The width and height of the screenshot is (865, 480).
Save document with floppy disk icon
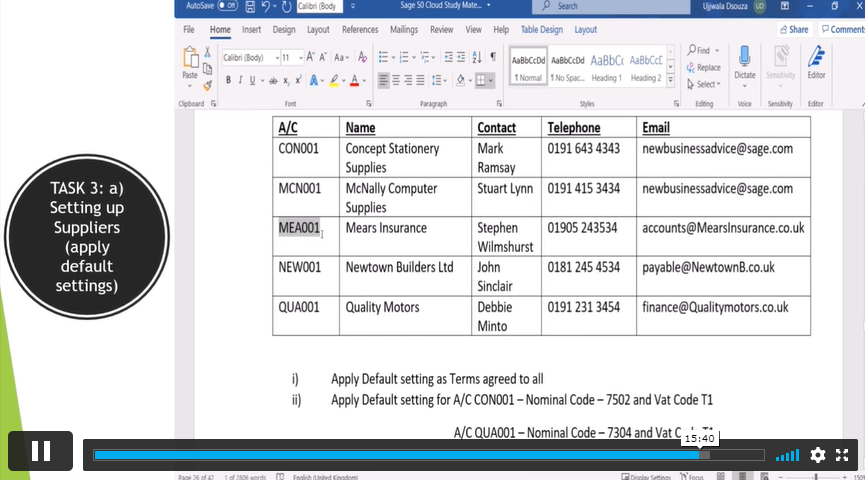[x=250, y=6]
